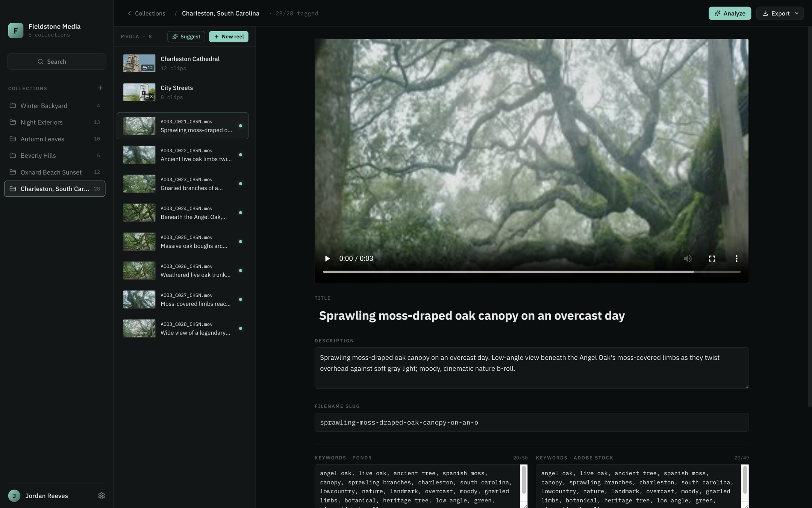Open the Autumn Leaves collection
This screenshot has height=508, width=812.
(55, 139)
